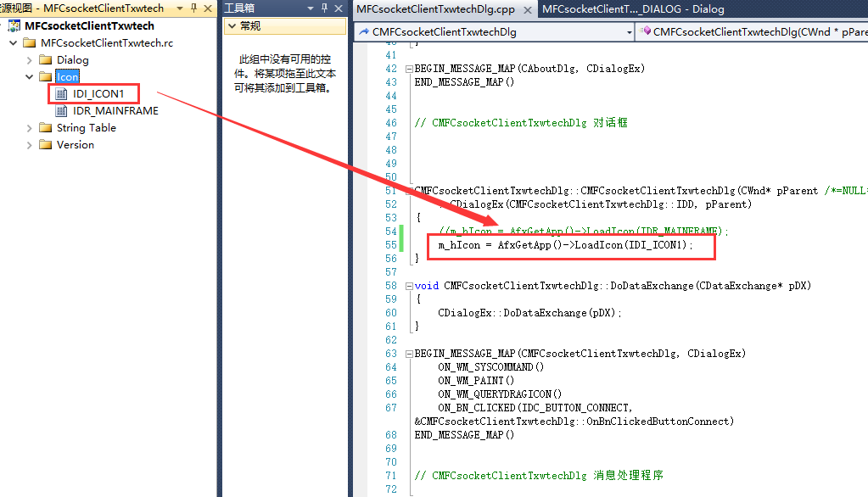Screen dimensions: 868x497
Task: Close the MFCsocketClientTxwtechDlg.cpp tab
Action: pos(528,10)
